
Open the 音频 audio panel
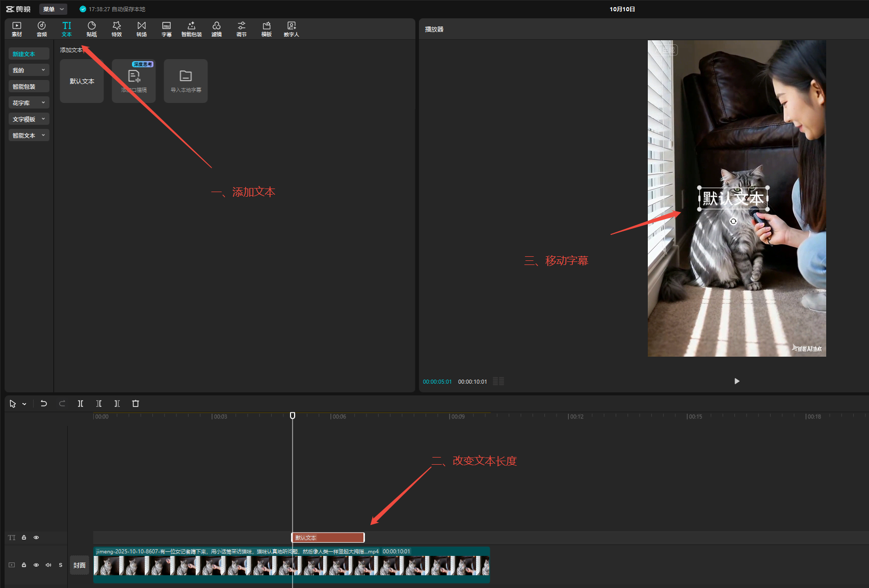point(42,29)
